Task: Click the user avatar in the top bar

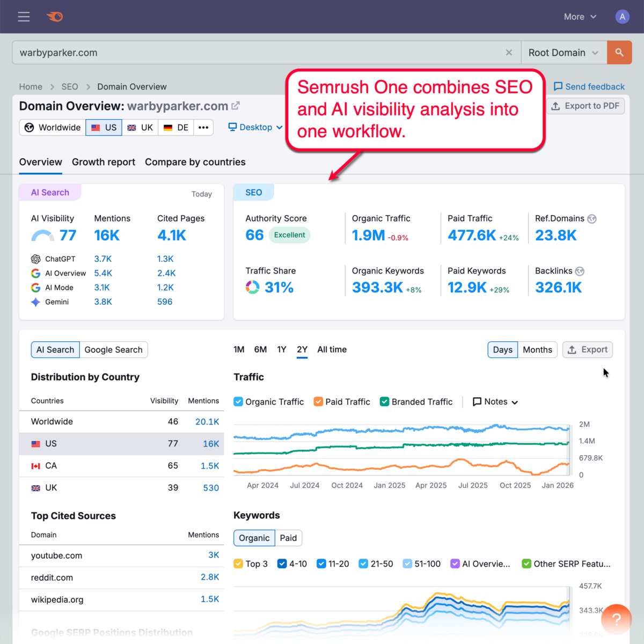Action: point(622,17)
